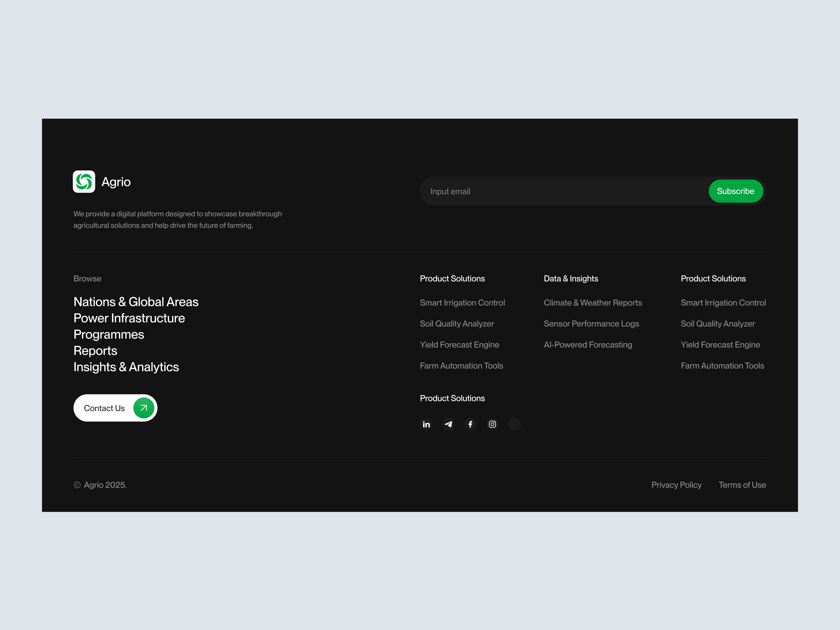
Task: Open AI-Powered Forecasting link
Action: pyautogui.click(x=587, y=345)
